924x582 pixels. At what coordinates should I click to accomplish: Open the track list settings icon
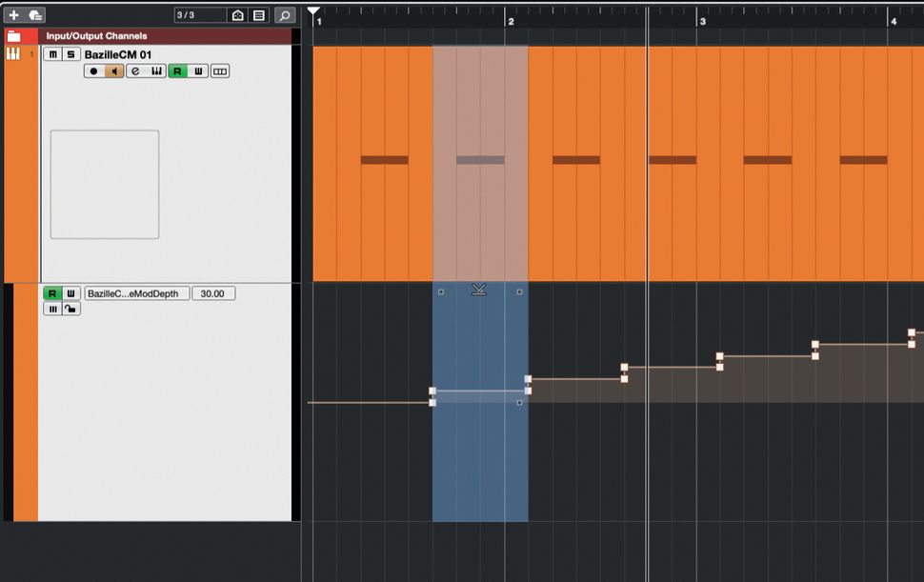coord(257,15)
